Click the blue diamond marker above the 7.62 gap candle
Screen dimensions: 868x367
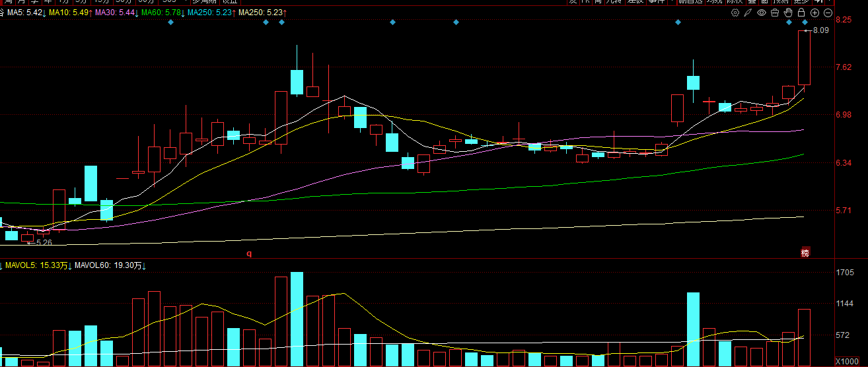coord(678,22)
